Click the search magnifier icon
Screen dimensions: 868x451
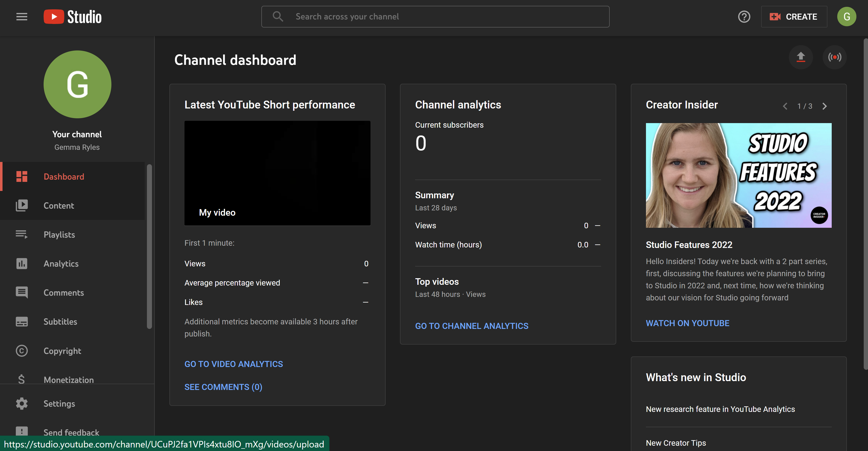[x=278, y=17]
